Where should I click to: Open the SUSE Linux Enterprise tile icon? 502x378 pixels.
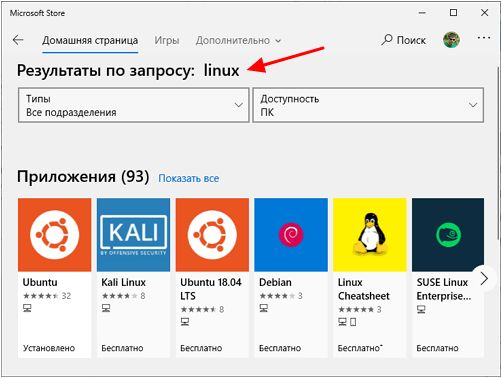click(x=448, y=235)
